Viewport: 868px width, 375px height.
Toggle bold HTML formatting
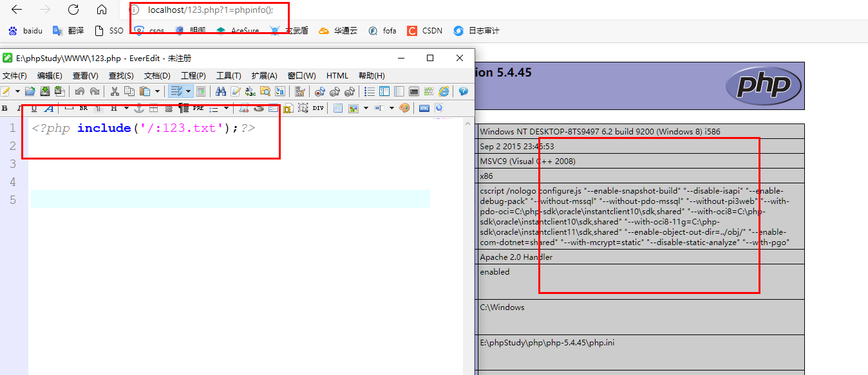click(x=5, y=108)
